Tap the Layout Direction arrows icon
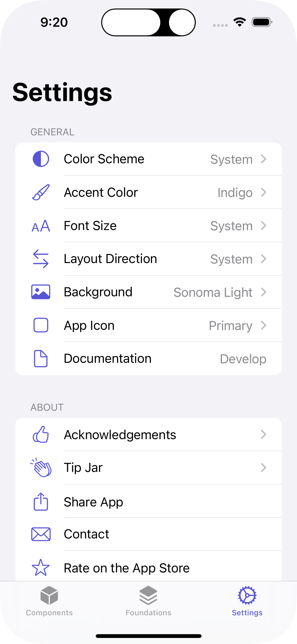This screenshot has width=297, height=644. pyautogui.click(x=41, y=259)
